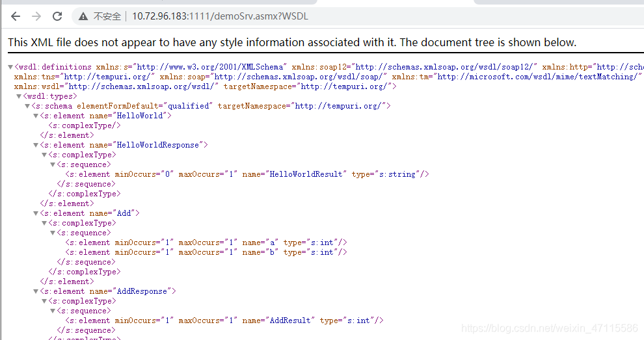Click the elementFormDefault qualified attribute
The width and height of the screenshot is (644, 340).
tap(145, 106)
